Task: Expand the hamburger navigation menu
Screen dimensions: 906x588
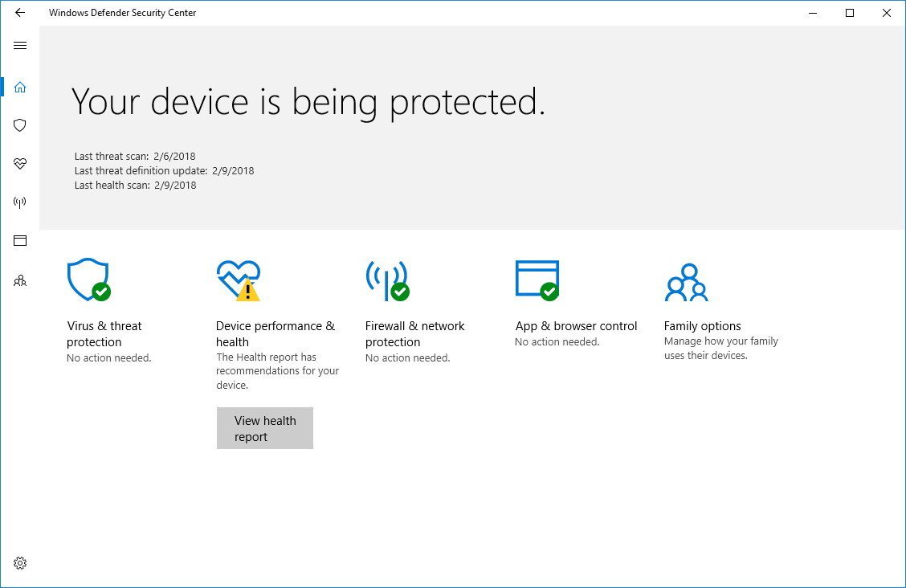Action: [x=19, y=45]
